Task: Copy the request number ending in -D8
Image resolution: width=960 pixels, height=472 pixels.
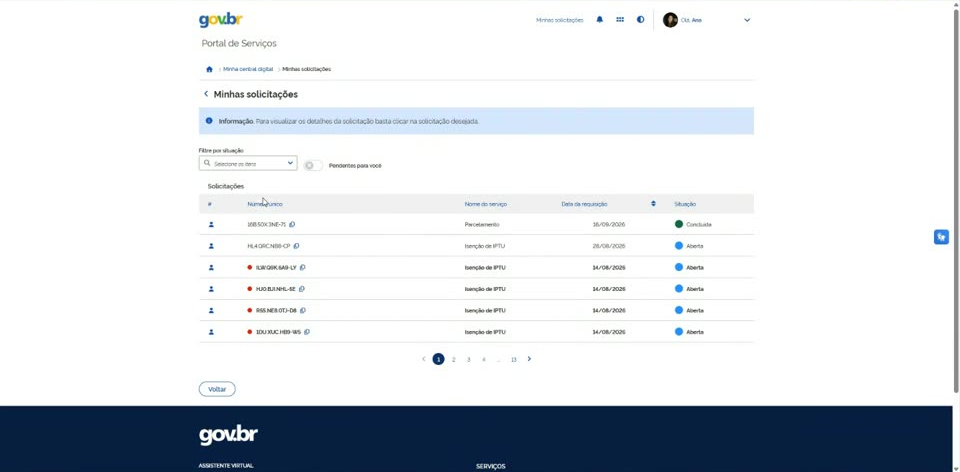Action: (x=302, y=310)
